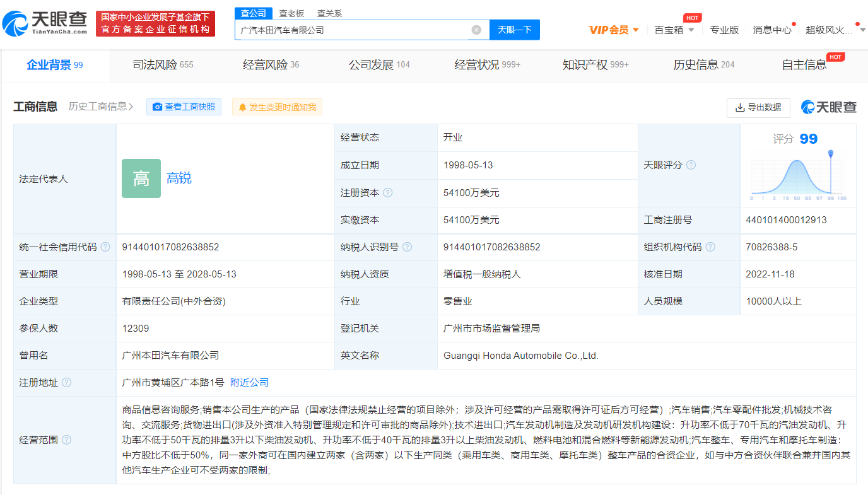Screen dimensions: 868x495
Task: Select the 知识产权 tab
Action: click(x=595, y=65)
